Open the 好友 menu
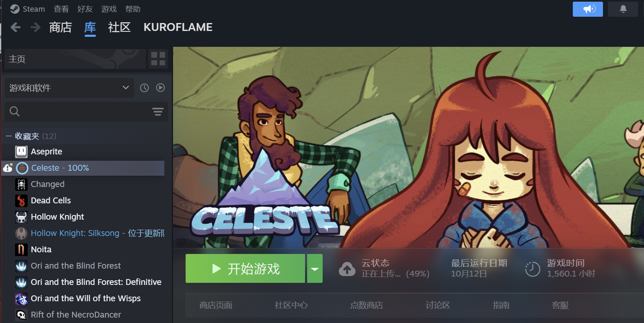The height and width of the screenshot is (323, 644). 85,9
